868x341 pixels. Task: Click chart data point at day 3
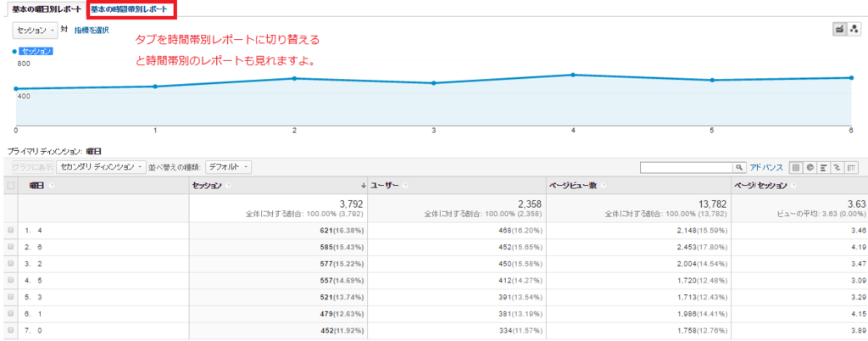[434, 83]
